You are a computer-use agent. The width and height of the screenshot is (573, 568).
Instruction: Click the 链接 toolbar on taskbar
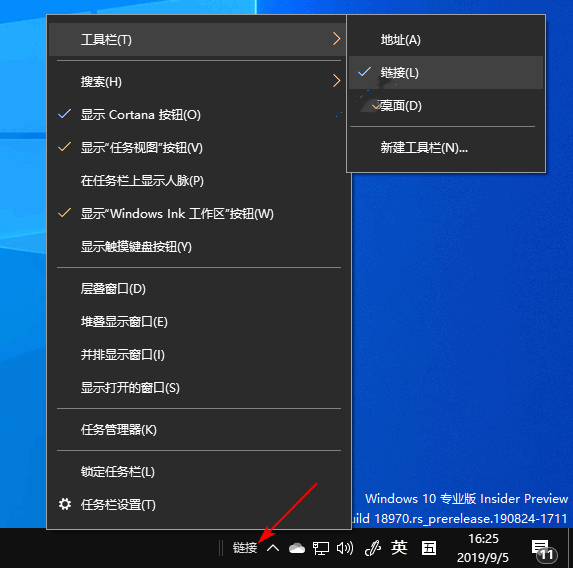coord(245,548)
